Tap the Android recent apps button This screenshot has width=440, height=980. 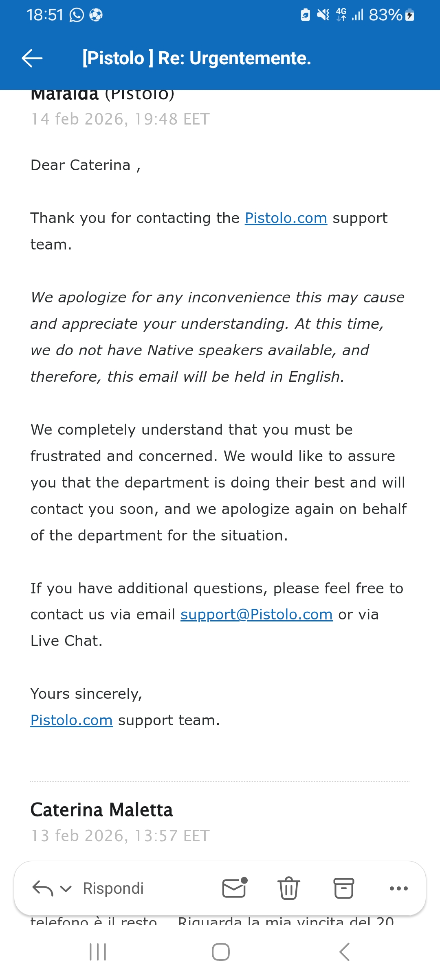click(98, 952)
